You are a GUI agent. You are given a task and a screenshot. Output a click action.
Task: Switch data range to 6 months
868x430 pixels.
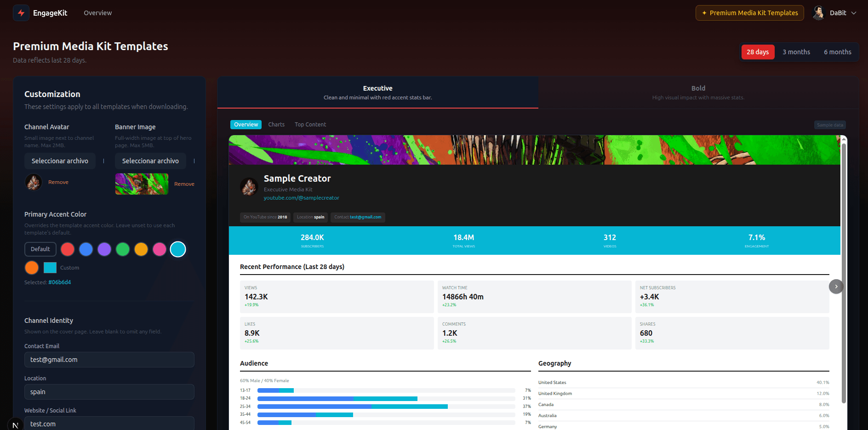tap(837, 52)
